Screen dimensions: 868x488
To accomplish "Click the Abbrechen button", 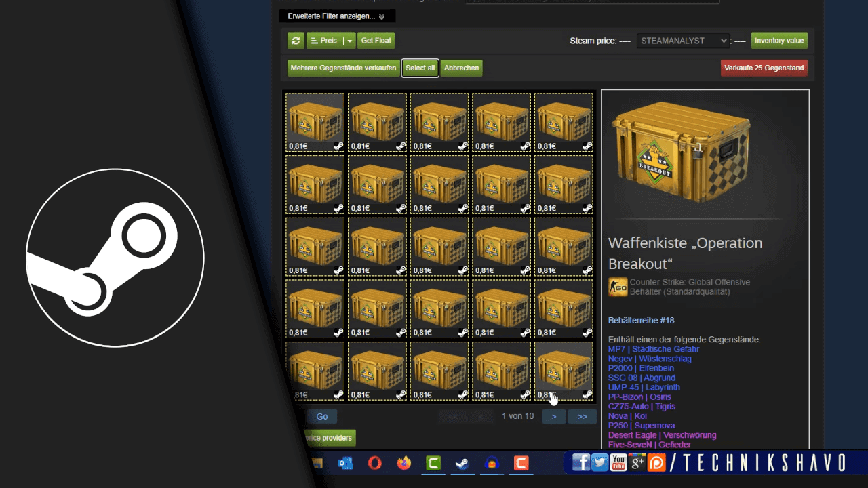I will [x=462, y=68].
